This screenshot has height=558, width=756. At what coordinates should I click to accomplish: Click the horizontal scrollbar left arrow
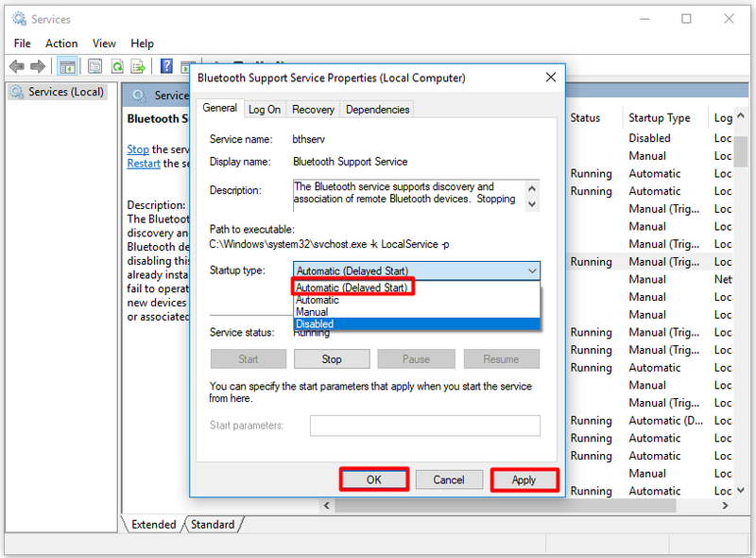tap(327, 505)
